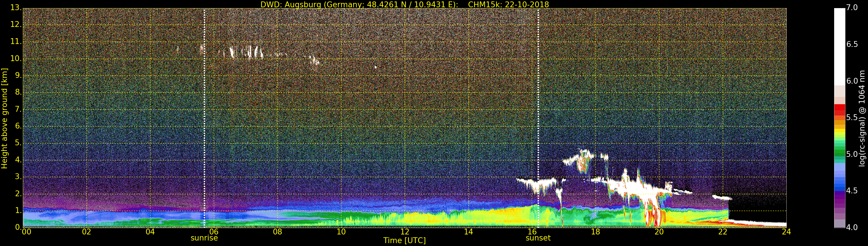Select the "0." height axis tick label
868x246 pixels.
coord(19,227)
